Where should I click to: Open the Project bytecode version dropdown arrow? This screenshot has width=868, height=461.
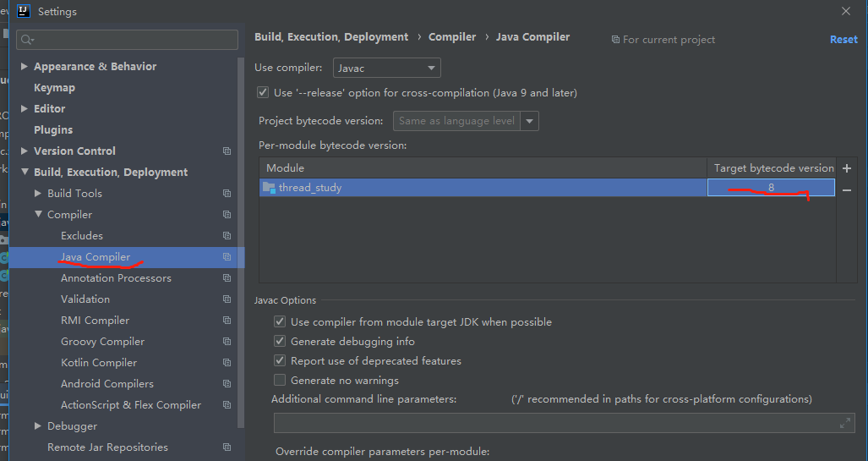529,121
